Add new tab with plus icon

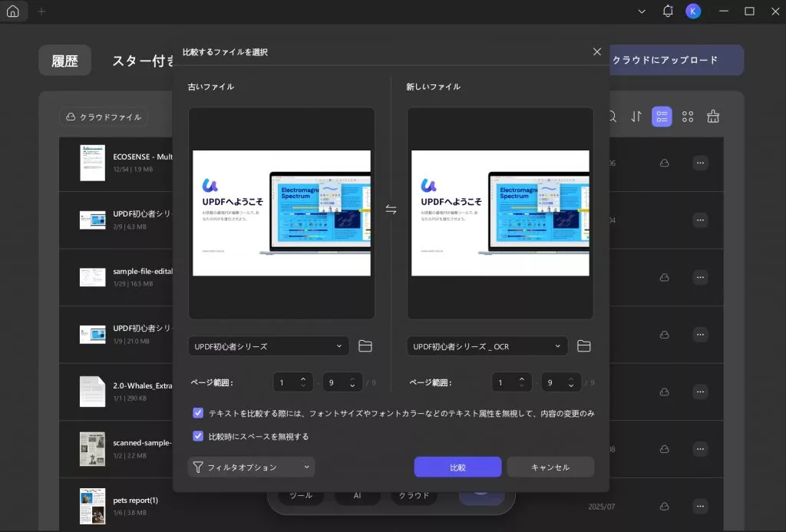tap(41, 11)
